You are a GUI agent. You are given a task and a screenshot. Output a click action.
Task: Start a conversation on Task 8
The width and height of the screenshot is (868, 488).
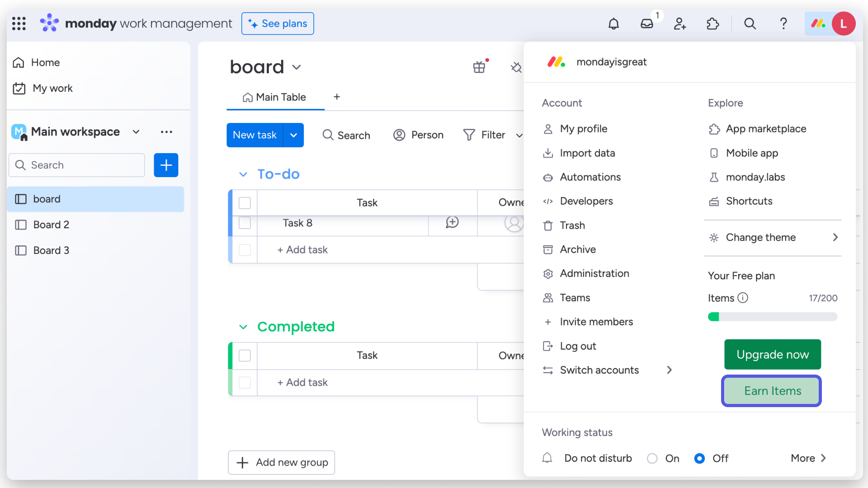452,222
